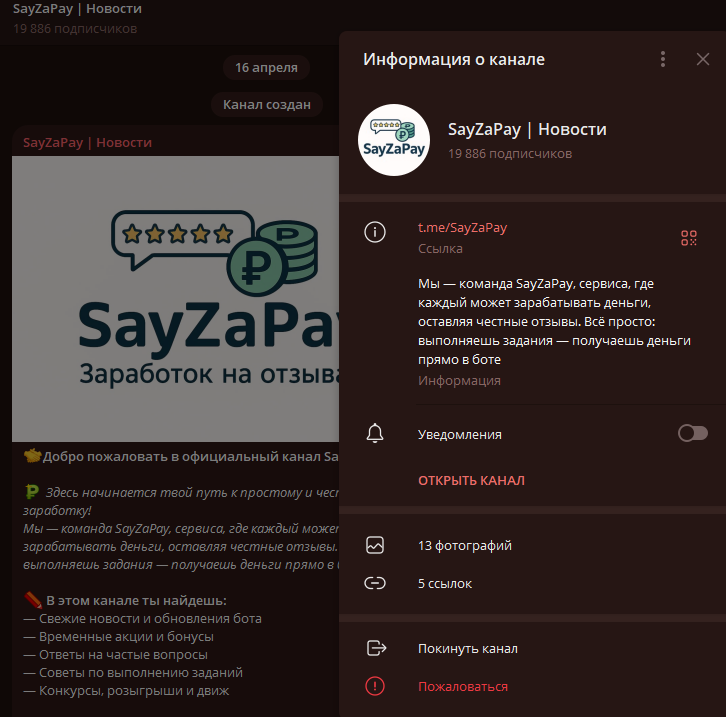
Task: Open the t.me/SayZaPay link
Action: tap(462, 228)
